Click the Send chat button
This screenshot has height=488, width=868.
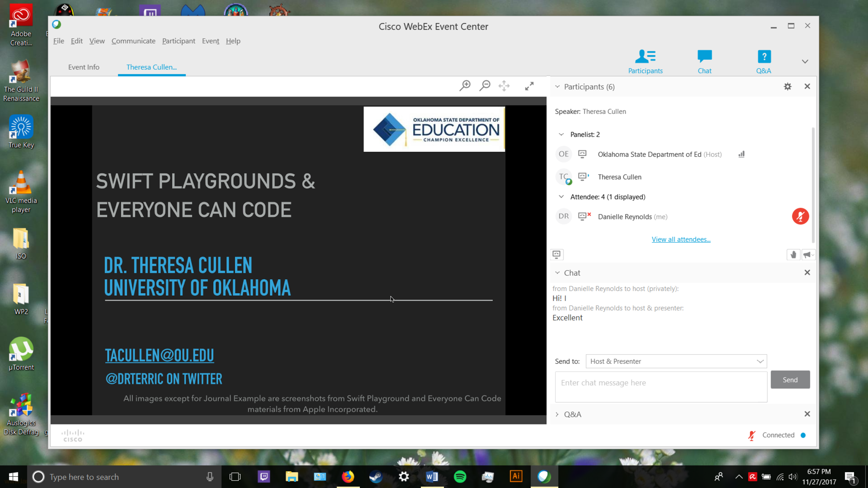point(790,380)
